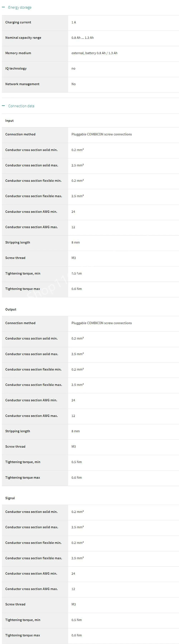The width and height of the screenshot is (179, 644).
Task: Collapse the Energy storage section via its title
Action: (20, 8)
